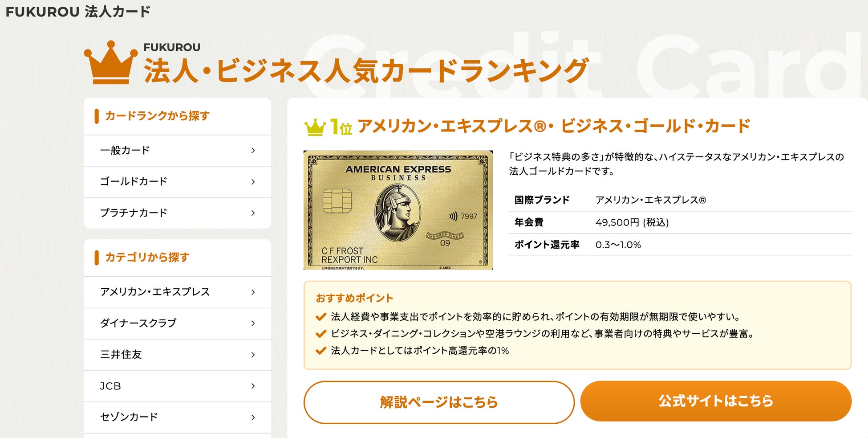The image size is (868, 438).
Task: Click the 解説ページはこちら button
Action: 439,402
